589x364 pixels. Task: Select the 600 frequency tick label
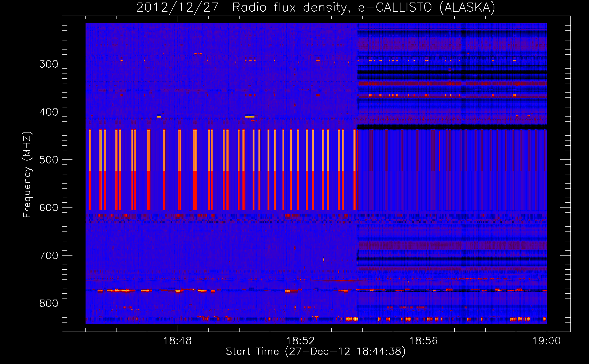[49, 208]
